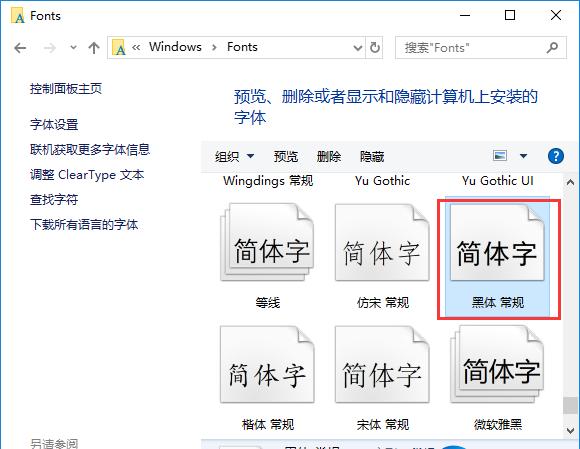Click the Fonts window title icon
The width and height of the screenshot is (580, 449).
coord(17,16)
